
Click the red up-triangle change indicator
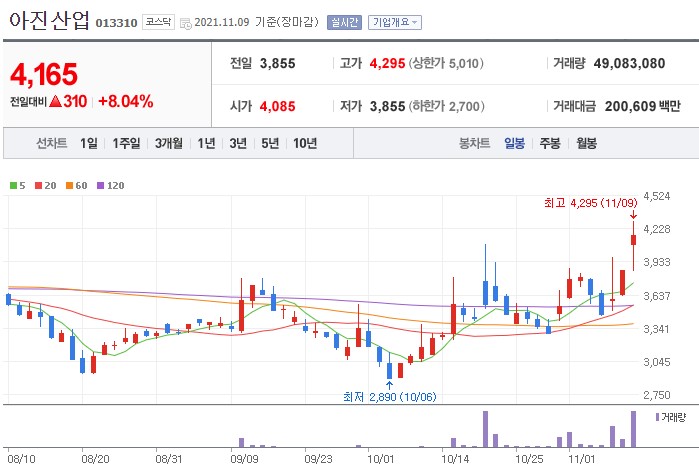pyautogui.click(x=55, y=102)
